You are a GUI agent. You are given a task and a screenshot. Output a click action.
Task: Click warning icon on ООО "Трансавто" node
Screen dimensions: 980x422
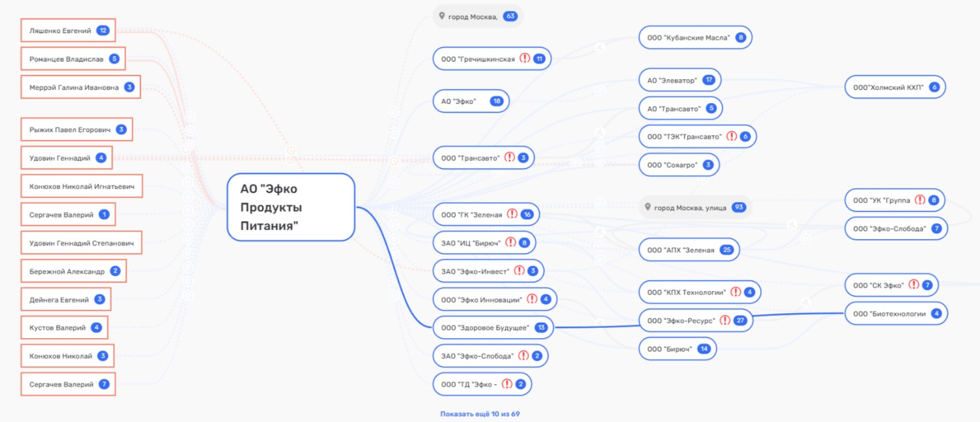coord(509,158)
